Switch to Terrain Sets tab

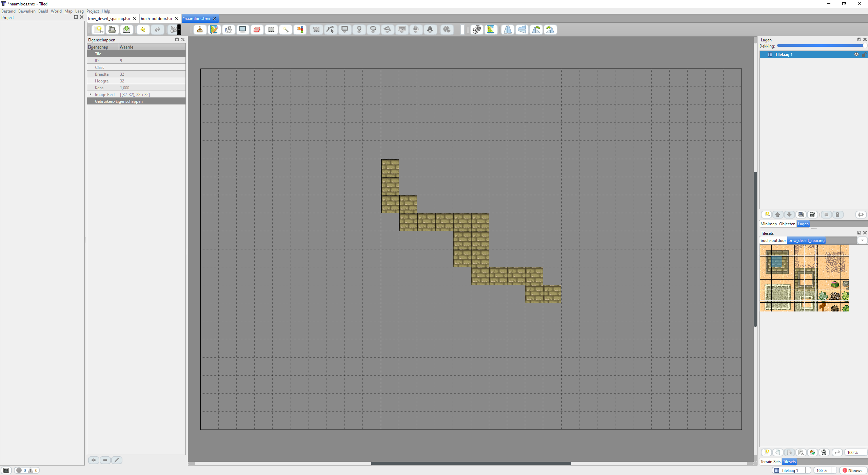click(770, 461)
